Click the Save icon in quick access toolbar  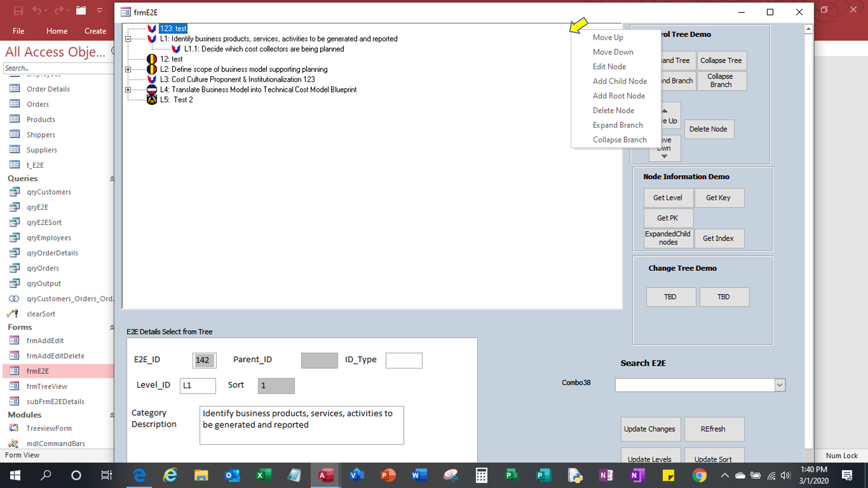[x=18, y=10]
